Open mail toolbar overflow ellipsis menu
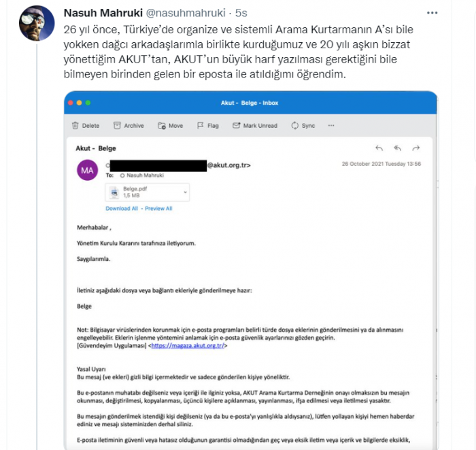Viewport: 476px width, 450px height. pyautogui.click(x=331, y=126)
